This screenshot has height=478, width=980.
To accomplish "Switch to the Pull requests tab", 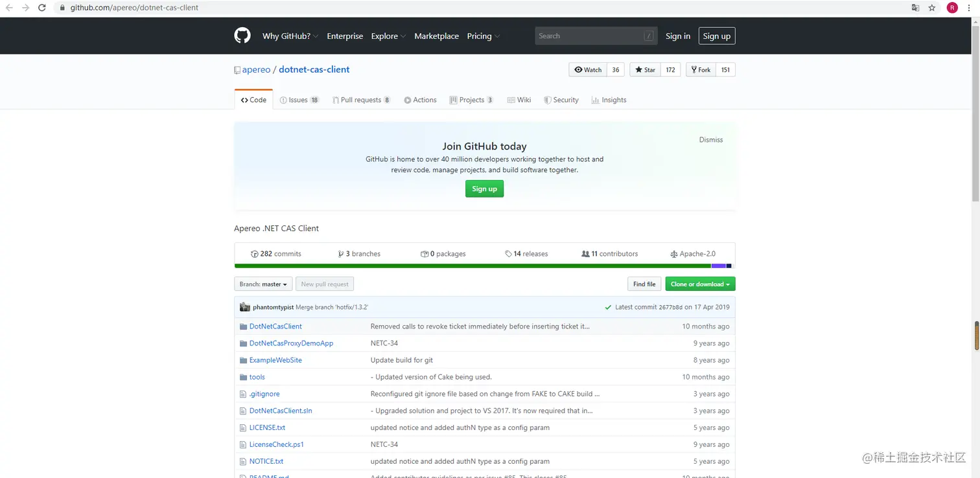I will pos(362,100).
